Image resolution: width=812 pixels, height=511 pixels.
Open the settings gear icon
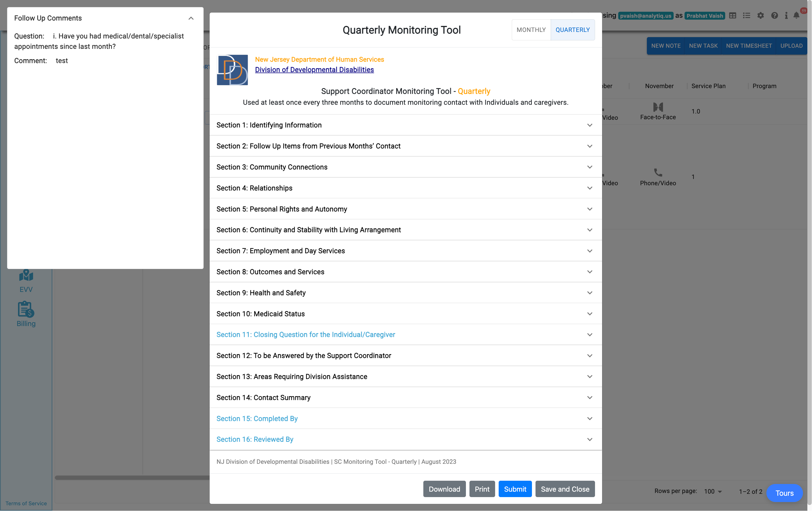760,16
